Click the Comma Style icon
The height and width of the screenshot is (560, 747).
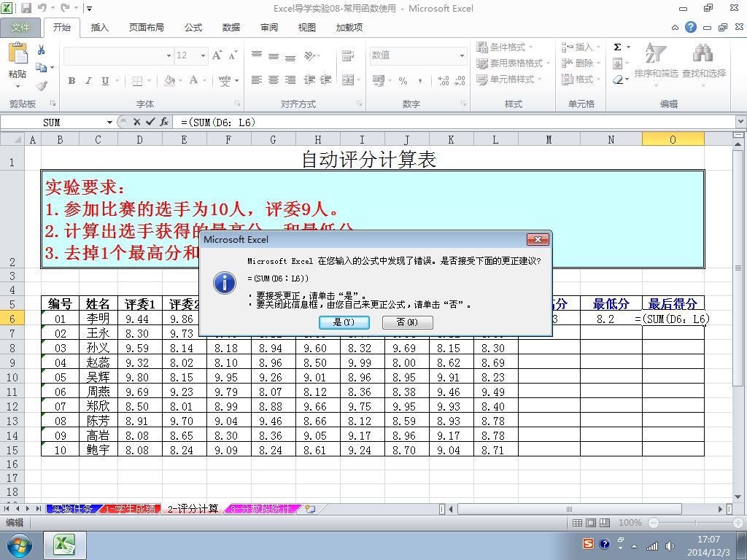coord(419,80)
